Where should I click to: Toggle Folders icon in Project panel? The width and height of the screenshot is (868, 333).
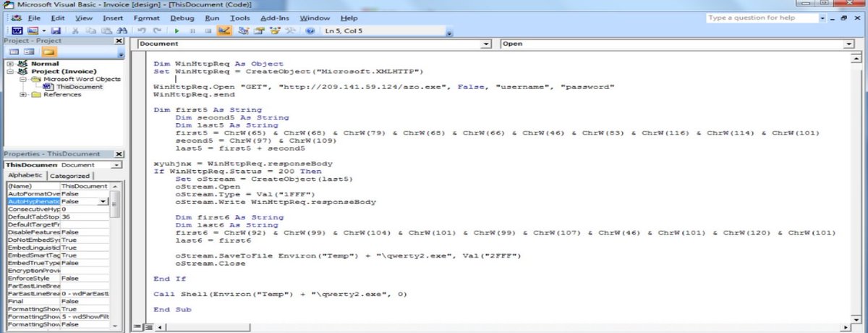pyautogui.click(x=48, y=51)
